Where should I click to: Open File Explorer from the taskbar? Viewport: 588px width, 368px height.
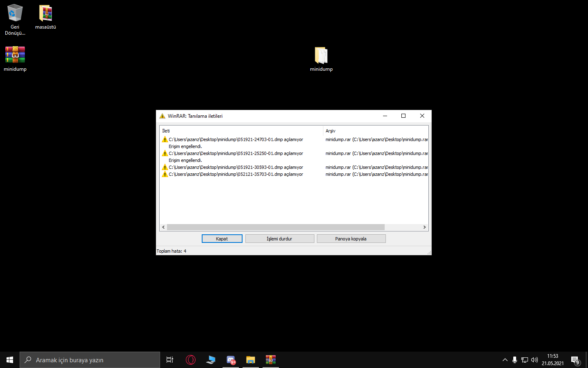[x=251, y=360]
